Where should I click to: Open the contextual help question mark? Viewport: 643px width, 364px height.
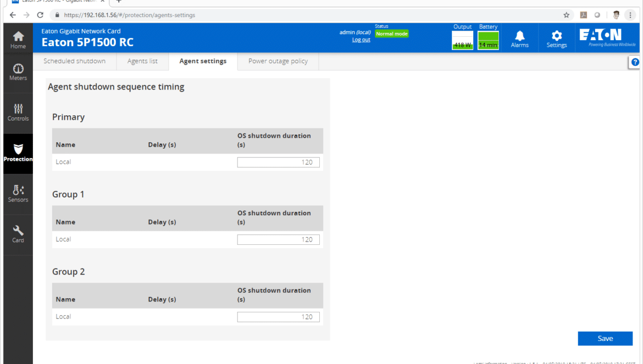(x=635, y=62)
